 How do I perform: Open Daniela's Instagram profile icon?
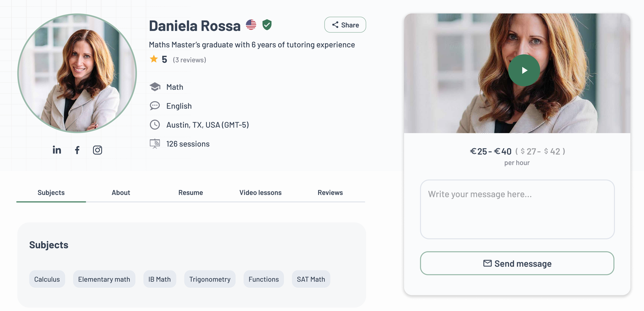[x=97, y=150]
